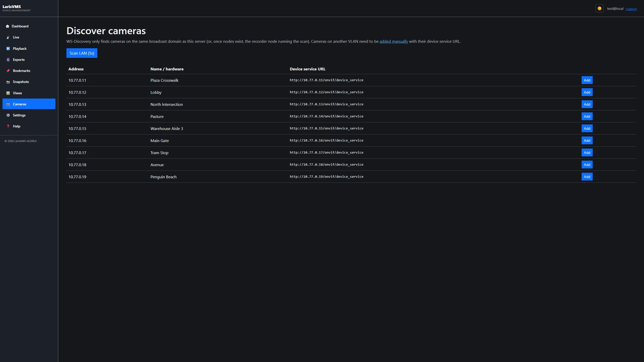Click the Device service URL column header
644x362 pixels.
click(307, 69)
